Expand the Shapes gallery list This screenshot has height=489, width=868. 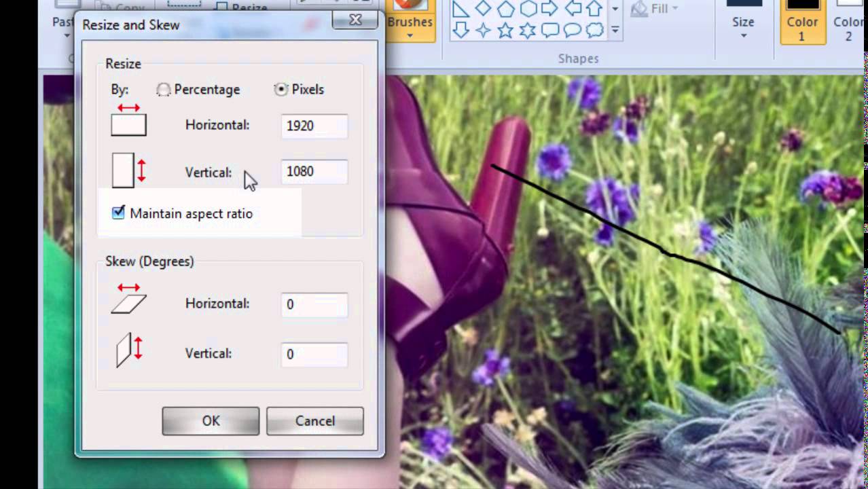tap(615, 31)
